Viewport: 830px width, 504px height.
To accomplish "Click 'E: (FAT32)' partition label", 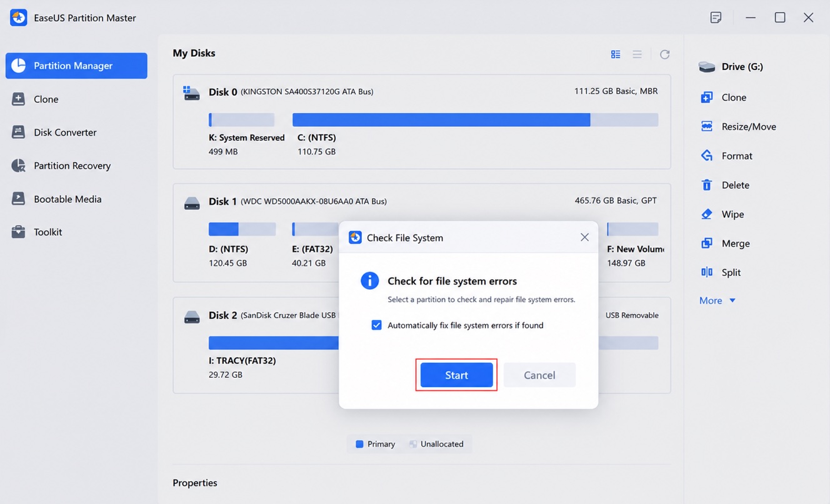I will [x=312, y=249].
